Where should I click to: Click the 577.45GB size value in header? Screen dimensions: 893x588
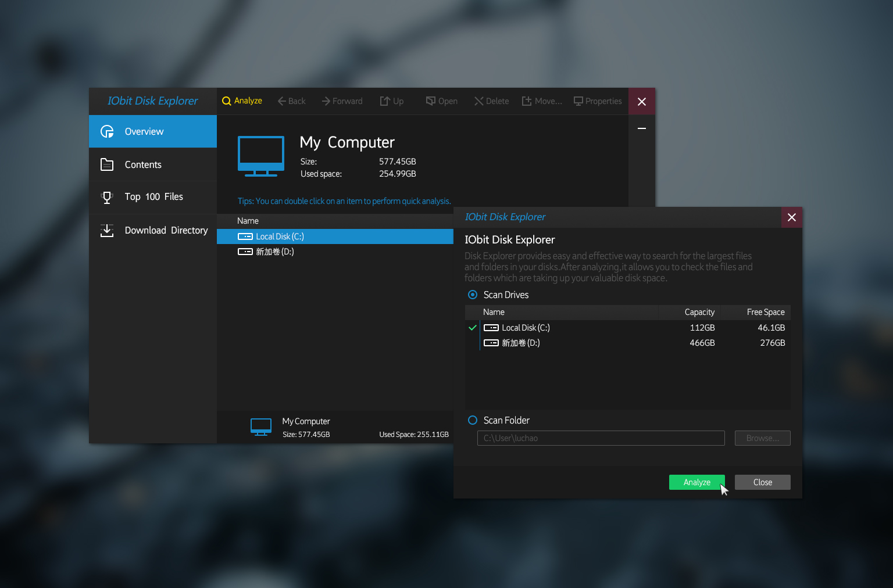click(x=398, y=162)
